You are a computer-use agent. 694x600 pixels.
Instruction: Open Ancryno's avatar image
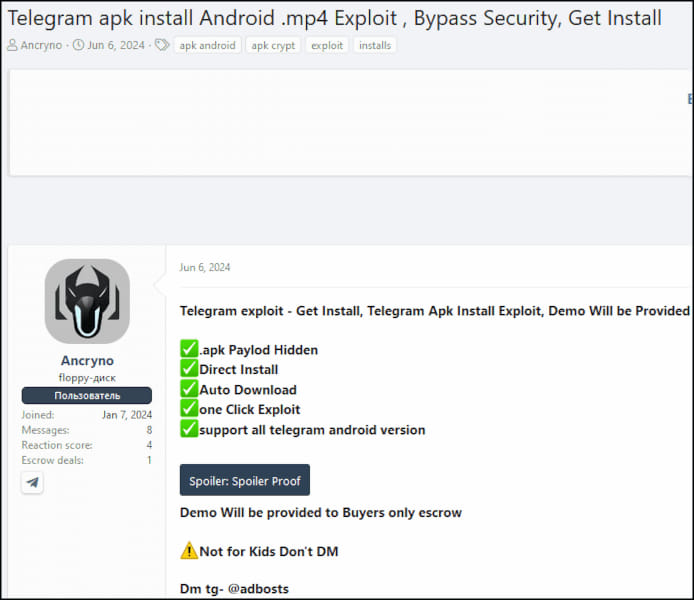tap(87, 301)
